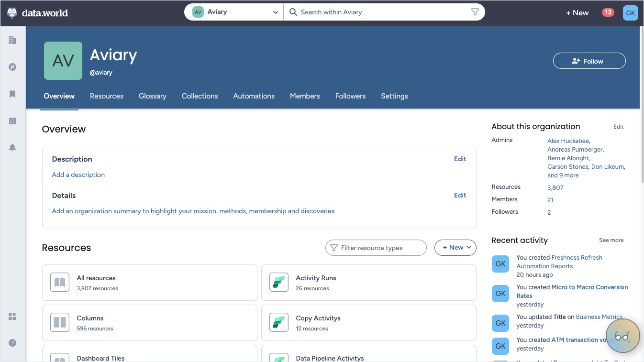Open the Automations tab
The image size is (644, 362).
click(254, 96)
